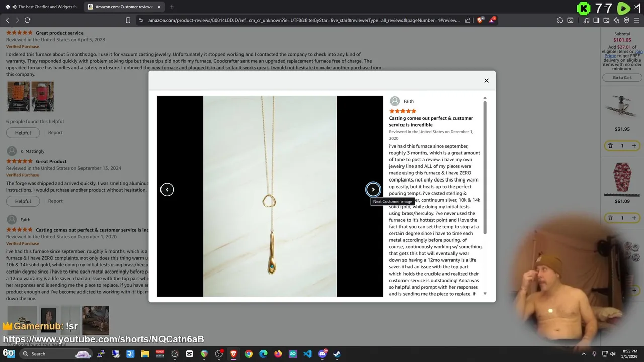Screen dimensions: 644x362
Task: Show the next customer image
Action: 373,190
